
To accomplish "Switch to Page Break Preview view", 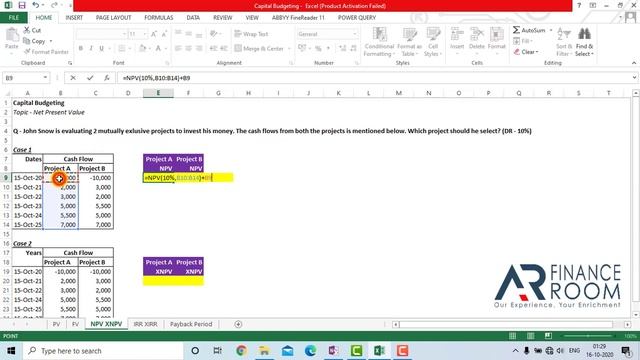I will [548, 336].
